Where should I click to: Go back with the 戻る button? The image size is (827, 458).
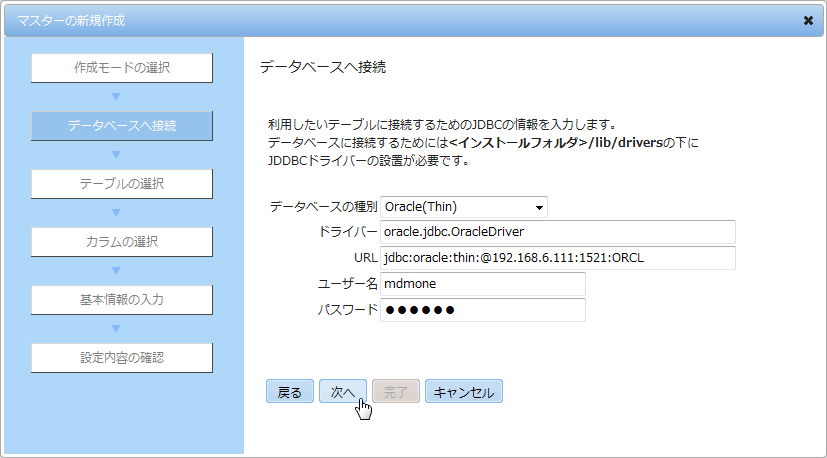pyautogui.click(x=290, y=392)
